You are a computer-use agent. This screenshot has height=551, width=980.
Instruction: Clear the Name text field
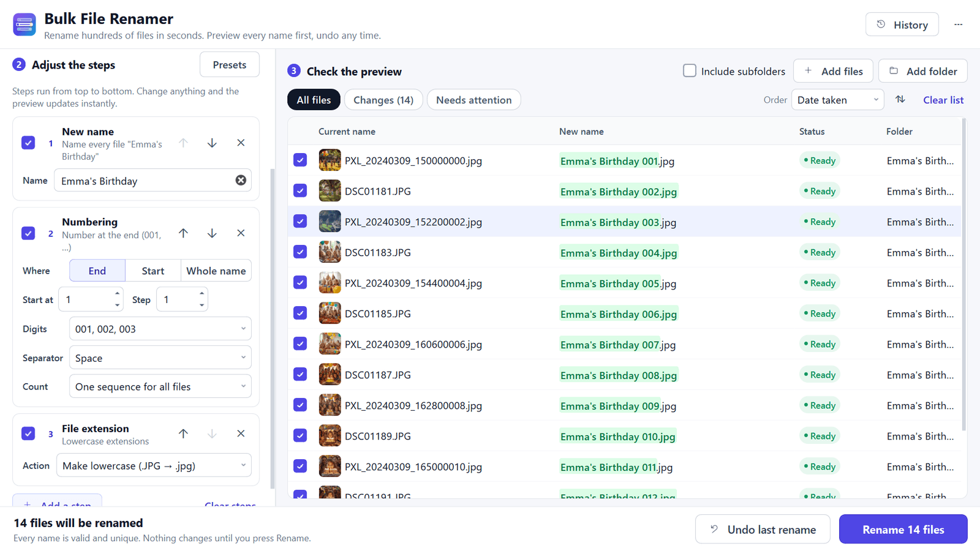click(241, 180)
